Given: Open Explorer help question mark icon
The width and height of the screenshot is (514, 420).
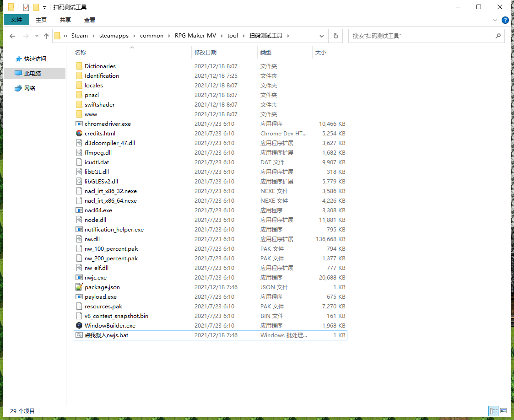Looking at the screenshot, I should (x=505, y=20).
